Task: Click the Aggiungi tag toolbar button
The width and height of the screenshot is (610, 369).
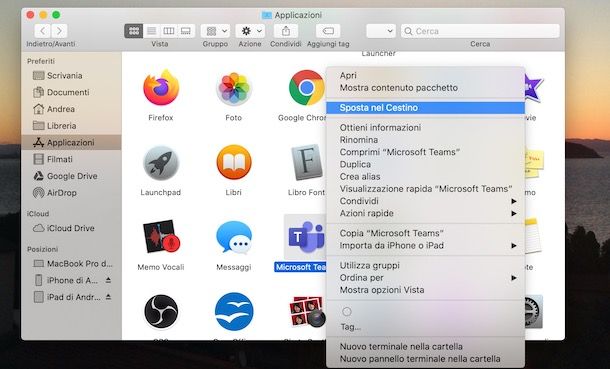Action: 328,31
